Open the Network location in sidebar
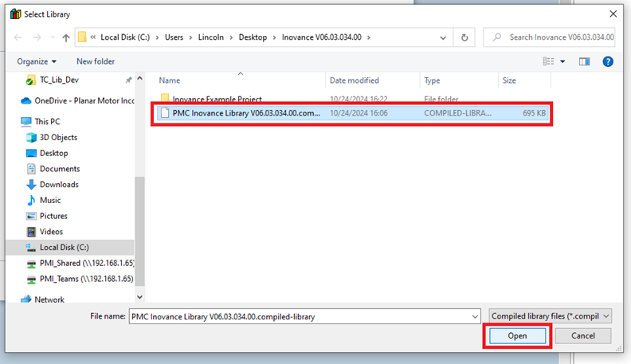Image resolution: width=631 pixels, height=364 pixels. (x=49, y=299)
